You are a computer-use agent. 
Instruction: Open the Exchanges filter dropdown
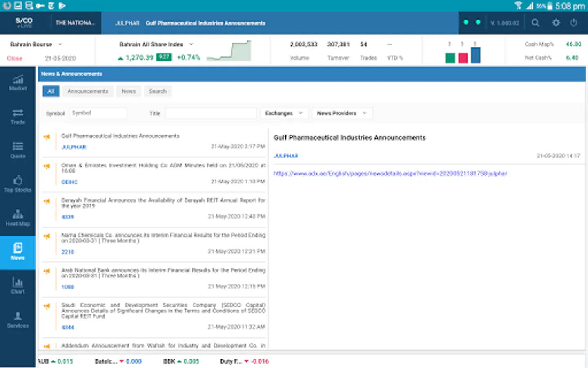[284, 113]
